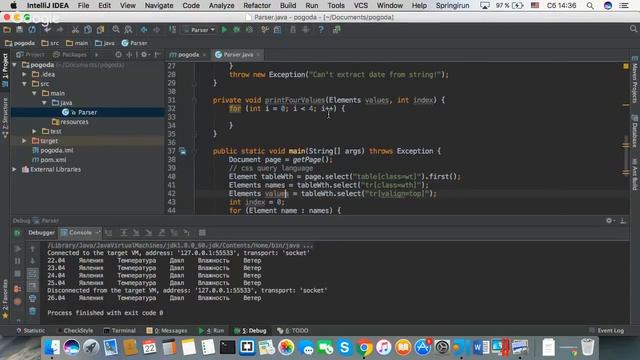The height and width of the screenshot is (360, 640).
Task: Click Run with Coverage icon
Action: coord(249,30)
